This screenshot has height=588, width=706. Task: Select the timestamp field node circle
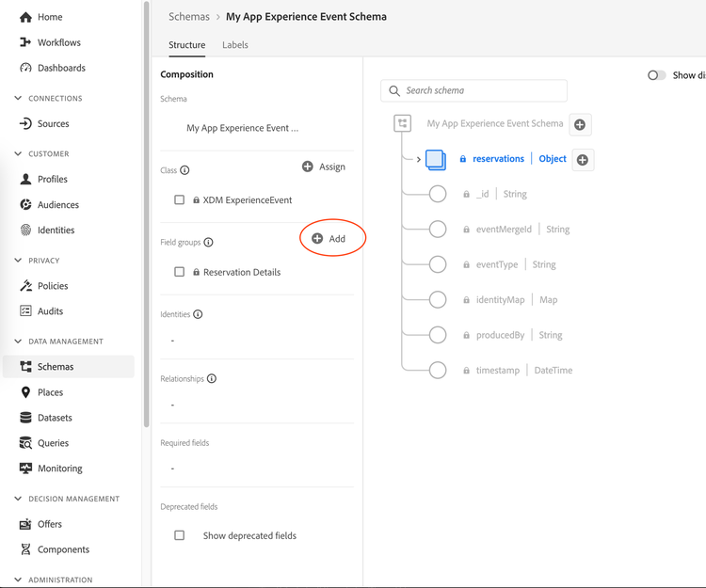438,371
